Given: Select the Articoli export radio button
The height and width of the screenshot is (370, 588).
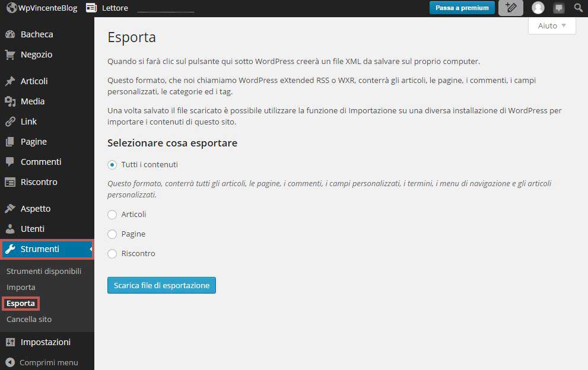Looking at the screenshot, I should pos(112,215).
